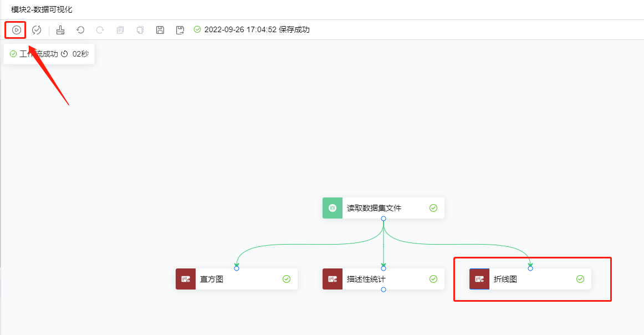
Task: Click the red icon of 折线图 node
Action: (479, 279)
